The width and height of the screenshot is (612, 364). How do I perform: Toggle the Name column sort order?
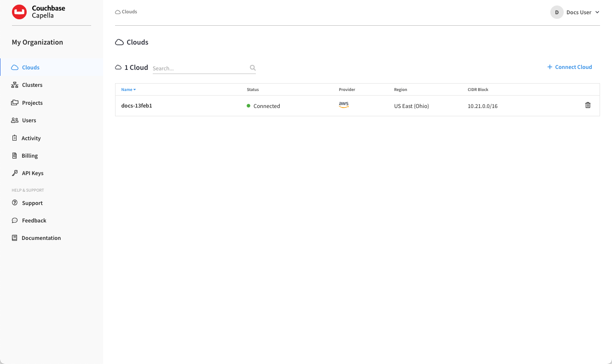128,90
